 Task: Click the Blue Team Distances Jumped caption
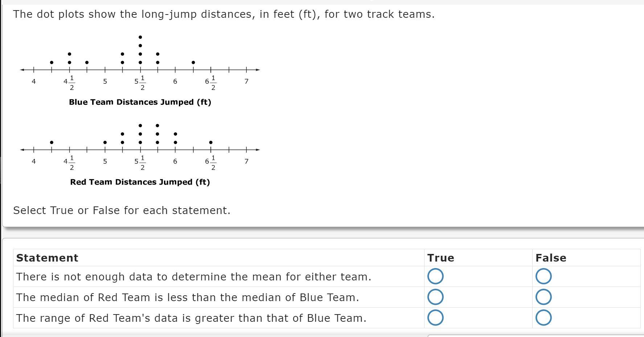point(140,102)
